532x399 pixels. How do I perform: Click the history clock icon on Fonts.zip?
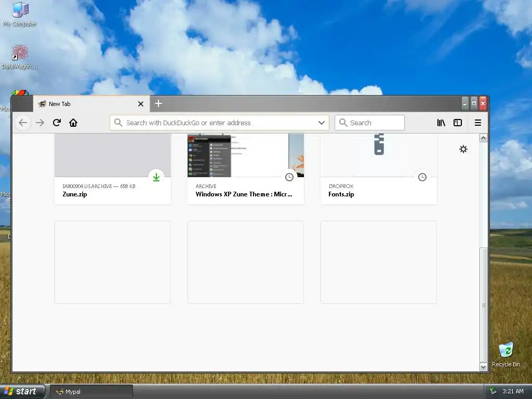click(x=422, y=177)
